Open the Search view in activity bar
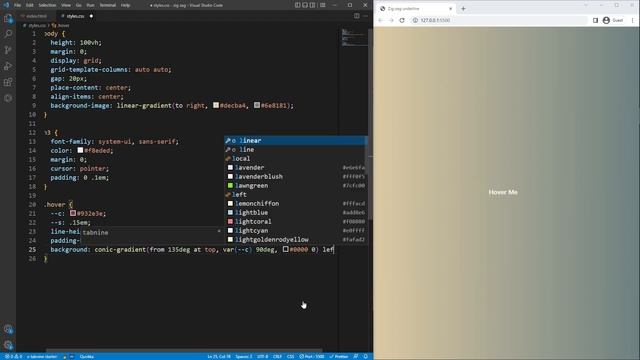The width and height of the screenshot is (640, 360). (8, 34)
